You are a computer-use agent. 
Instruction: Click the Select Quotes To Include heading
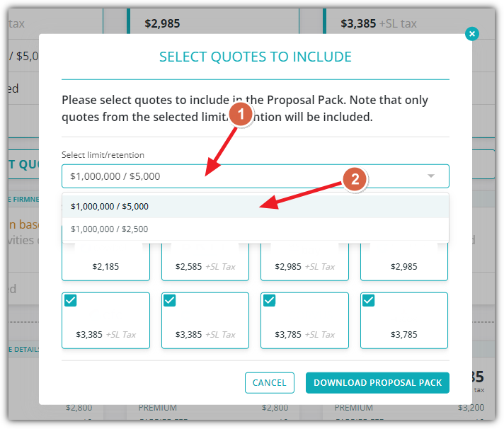pos(256,57)
